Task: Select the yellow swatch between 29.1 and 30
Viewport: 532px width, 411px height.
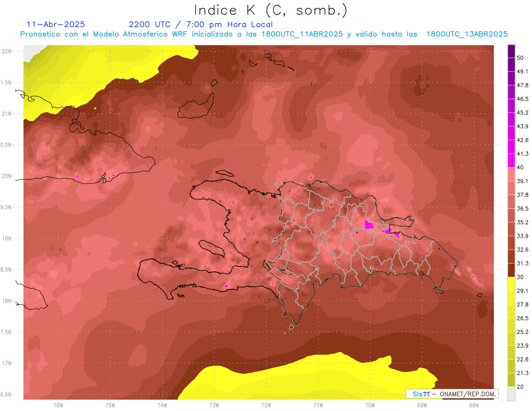Action: [511, 284]
